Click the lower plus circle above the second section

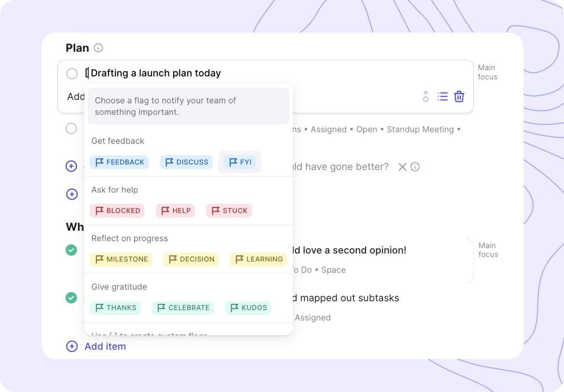[72, 194]
